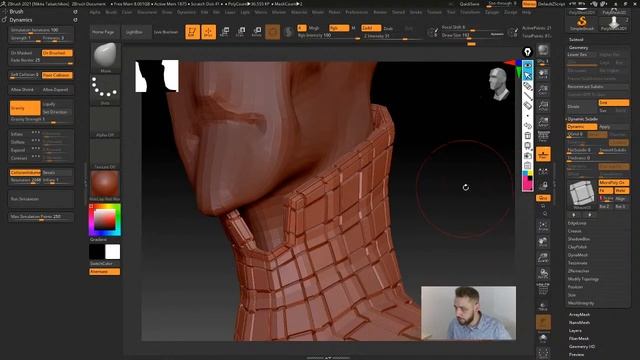
Task: Click the black secondary color swatch
Action: pos(97,252)
